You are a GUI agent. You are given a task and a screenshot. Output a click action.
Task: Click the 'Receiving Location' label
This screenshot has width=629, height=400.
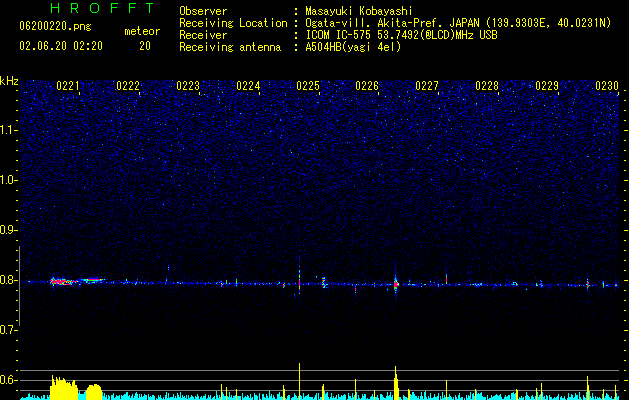tap(233, 23)
